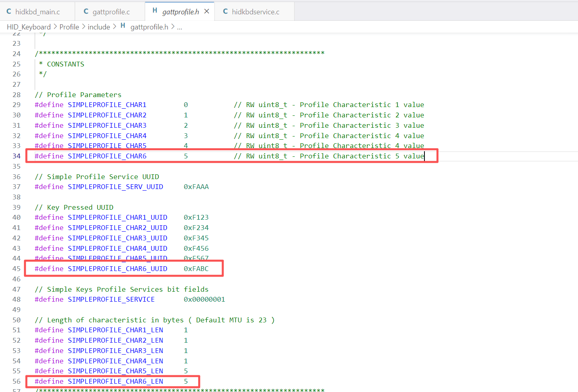This screenshot has width=578, height=392.
Task: Open HID_Keyboard breadcrumb folder
Action: (29, 27)
